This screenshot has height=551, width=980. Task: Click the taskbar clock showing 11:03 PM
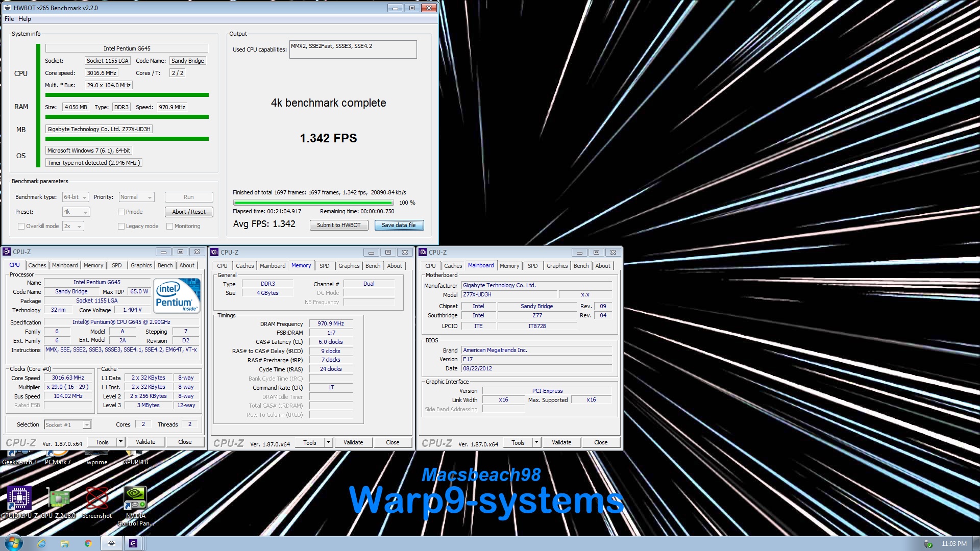(953, 544)
